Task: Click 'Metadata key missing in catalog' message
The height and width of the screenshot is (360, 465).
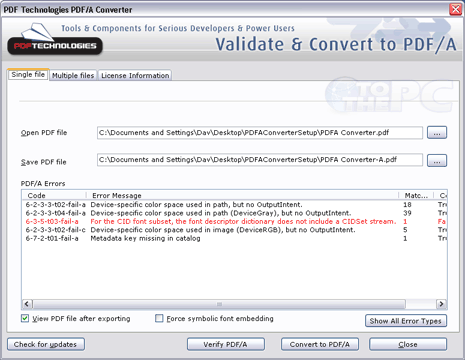Action: (145, 238)
